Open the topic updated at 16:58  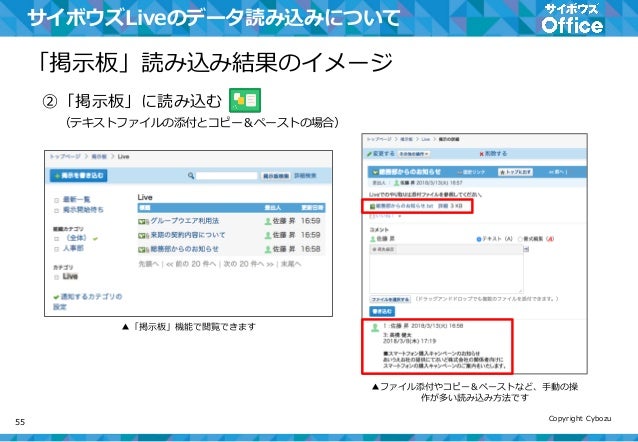coord(185,249)
